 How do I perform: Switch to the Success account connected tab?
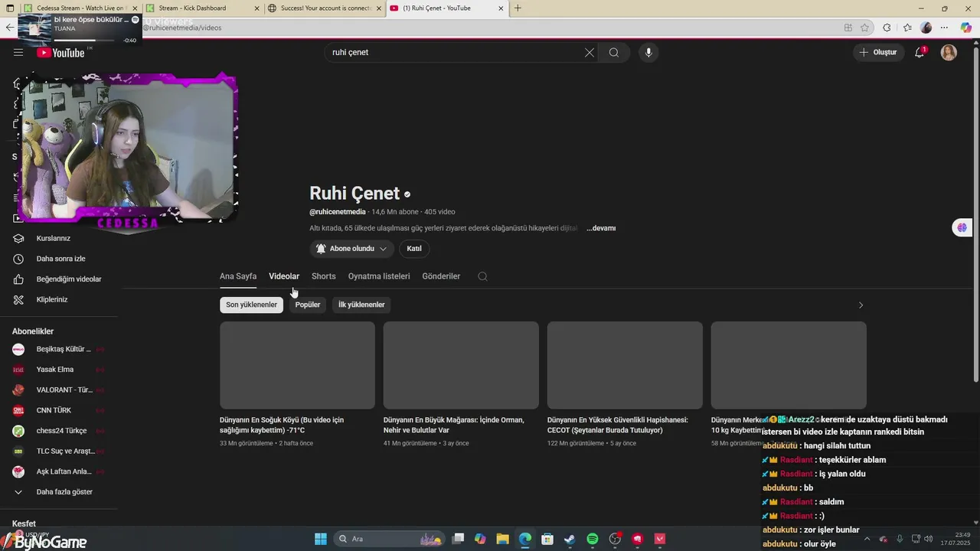[325, 8]
